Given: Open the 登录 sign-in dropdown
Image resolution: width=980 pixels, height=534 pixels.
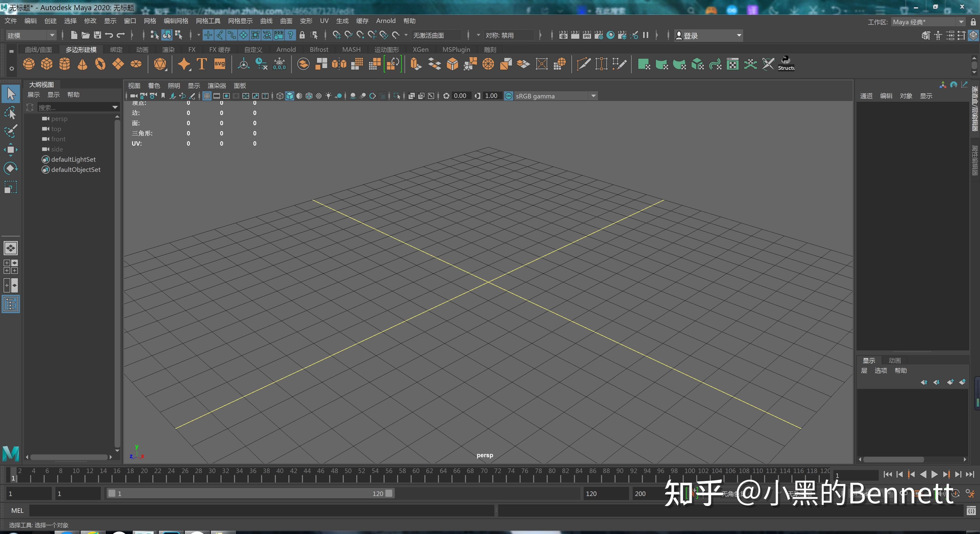Looking at the screenshot, I should pyautogui.click(x=708, y=35).
